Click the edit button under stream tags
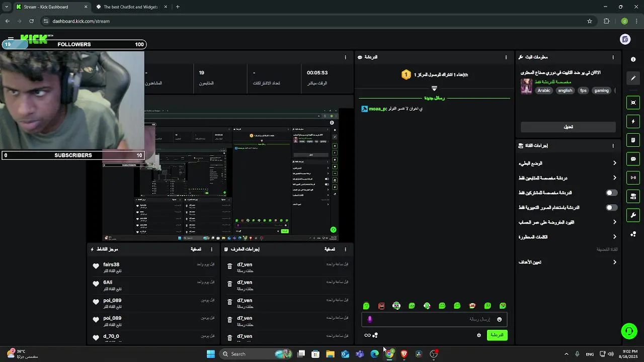Screen dimensions: 644x362 568,127
